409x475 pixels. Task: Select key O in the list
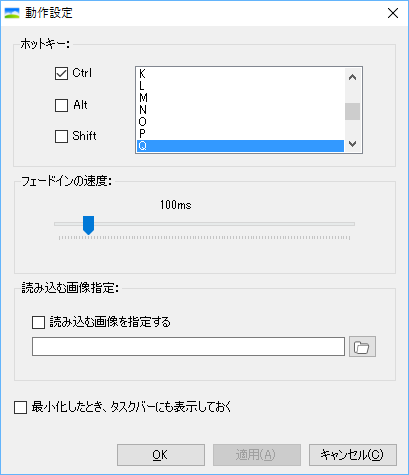click(x=240, y=122)
